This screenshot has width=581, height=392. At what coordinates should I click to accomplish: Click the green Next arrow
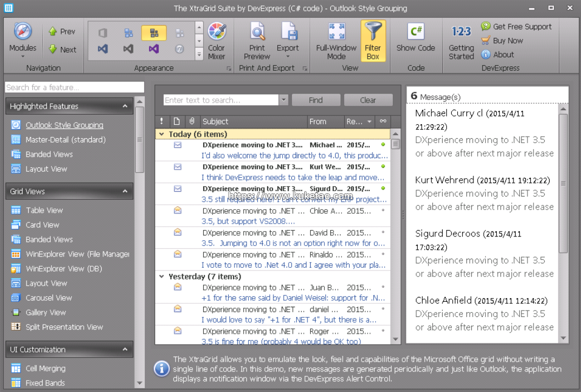point(53,49)
